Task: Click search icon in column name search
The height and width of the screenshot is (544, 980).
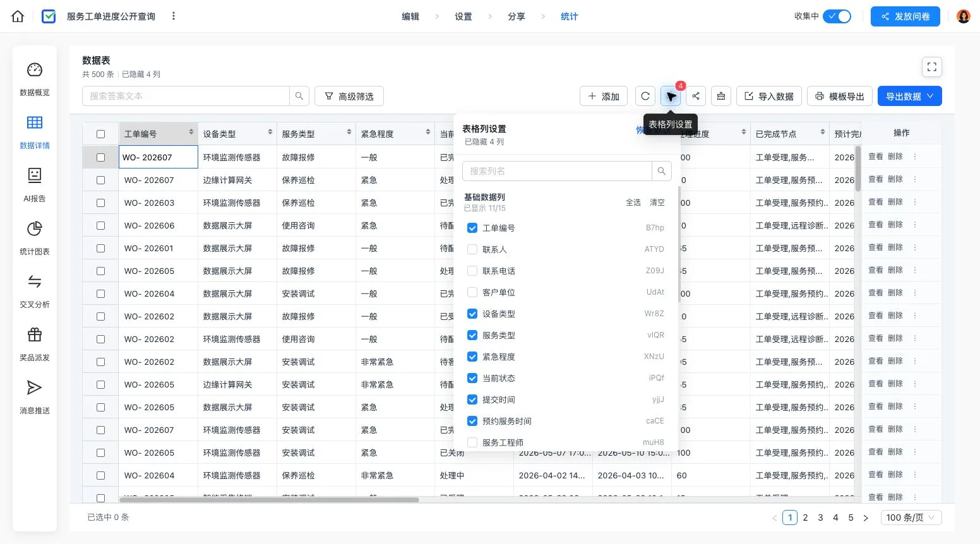Action: click(661, 171)
